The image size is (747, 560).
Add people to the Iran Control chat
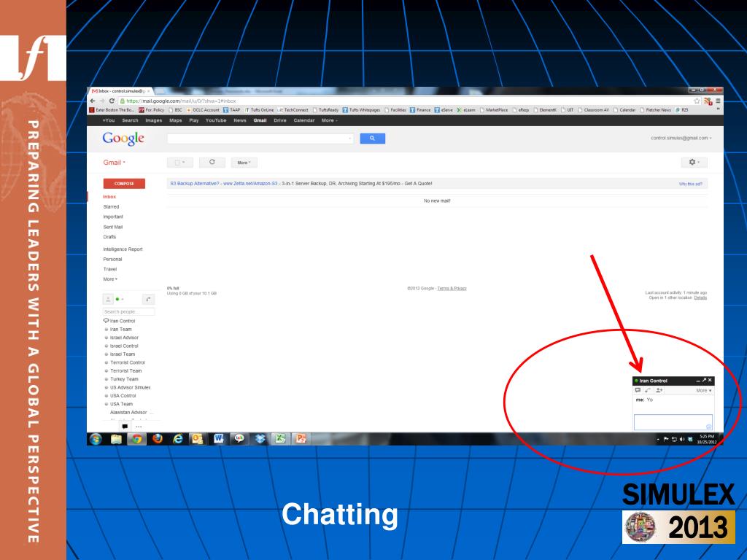pyautogui.click(x=659, y=391)
